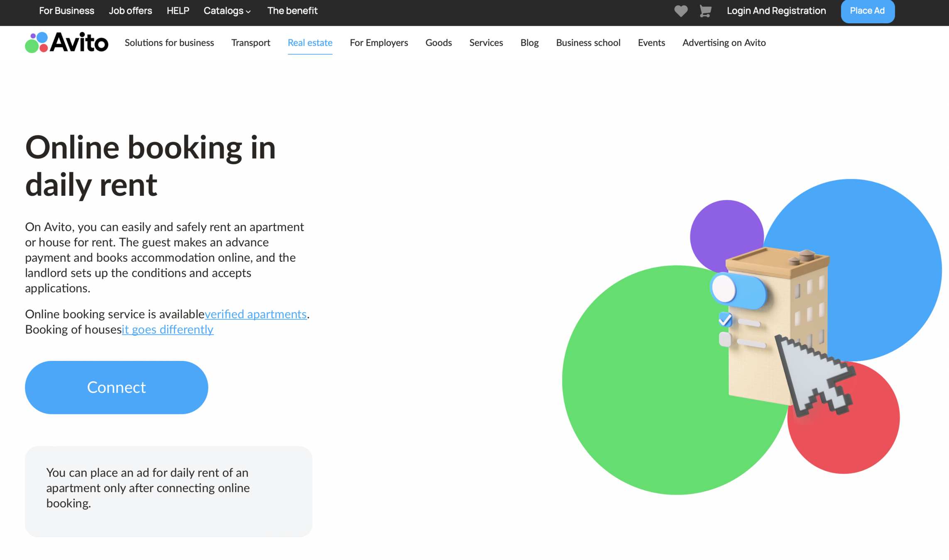Screen dimensions: 949x560
Task: Click the unchecked gray checkbox in illustration
Action: click(725, 339)
